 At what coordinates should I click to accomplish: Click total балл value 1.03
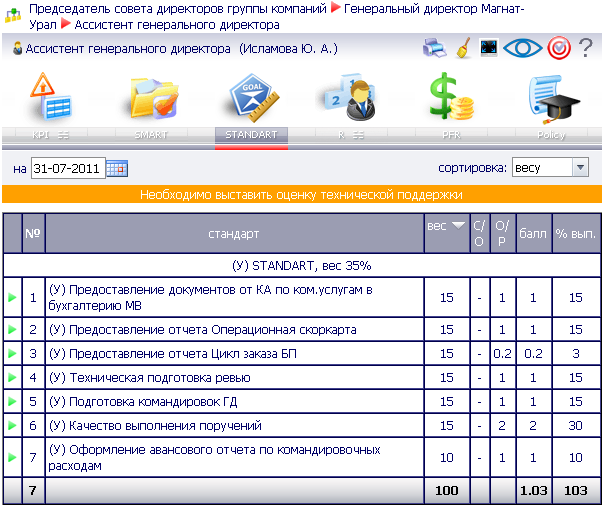[x=534, y=490]
